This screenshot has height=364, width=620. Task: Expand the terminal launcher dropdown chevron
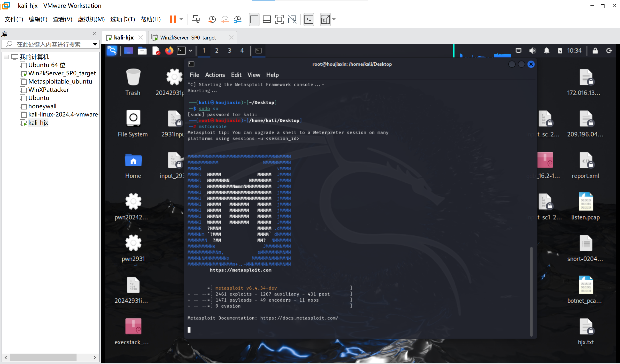click(190, 51)
